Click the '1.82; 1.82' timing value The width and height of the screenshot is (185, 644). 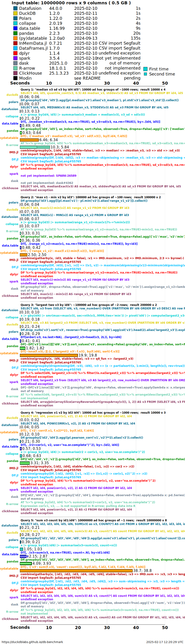coord(35,348)
